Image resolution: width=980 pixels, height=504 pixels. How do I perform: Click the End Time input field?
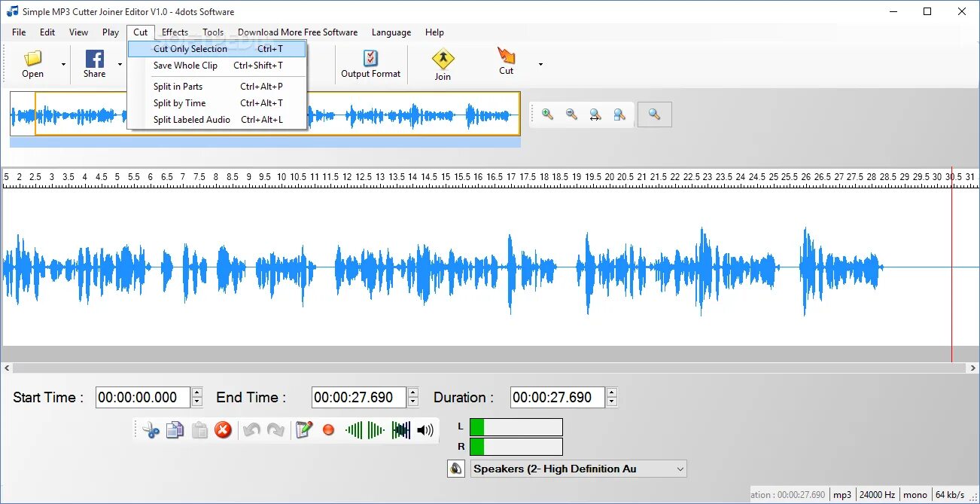pyautogui.click(x=359, y=398)
